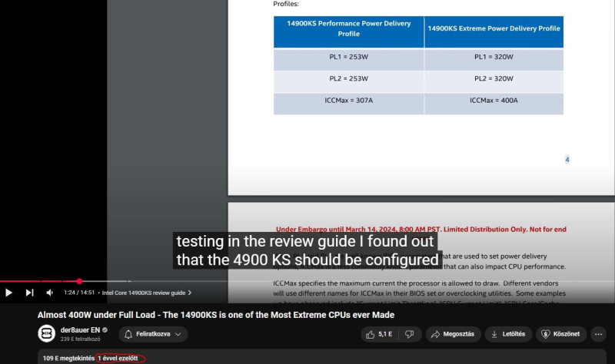The width and height of the screenshot is (615, 364).
Task: Like the video with thumbs up
Action: click(x=379, y=334)
